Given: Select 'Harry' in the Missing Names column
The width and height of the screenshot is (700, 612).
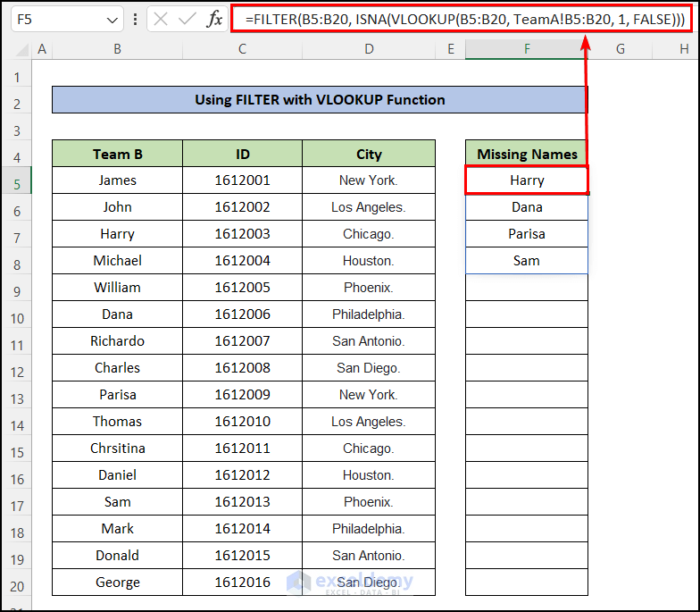Looking at the screenshot, I should (x=527, y=180).
